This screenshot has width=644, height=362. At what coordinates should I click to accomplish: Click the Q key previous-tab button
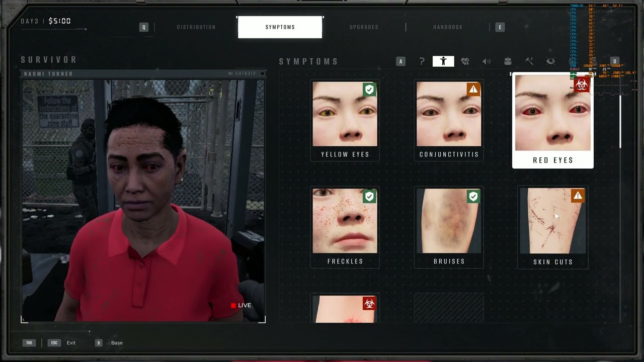point(144,27)
